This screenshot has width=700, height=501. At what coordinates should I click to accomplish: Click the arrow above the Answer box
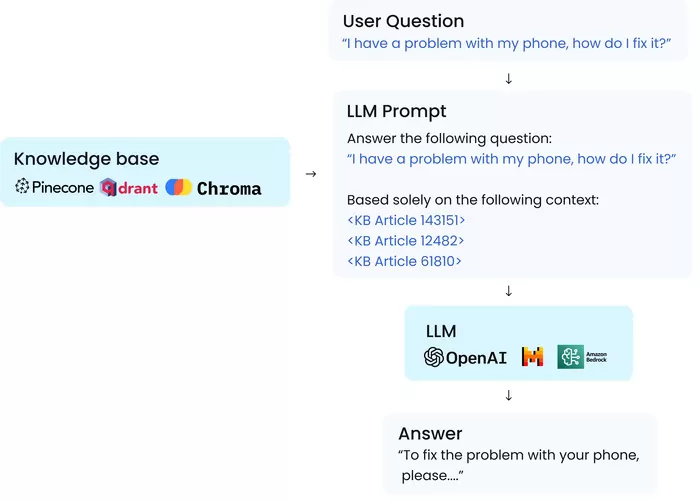pyautogui.click(x=508, y=395)
